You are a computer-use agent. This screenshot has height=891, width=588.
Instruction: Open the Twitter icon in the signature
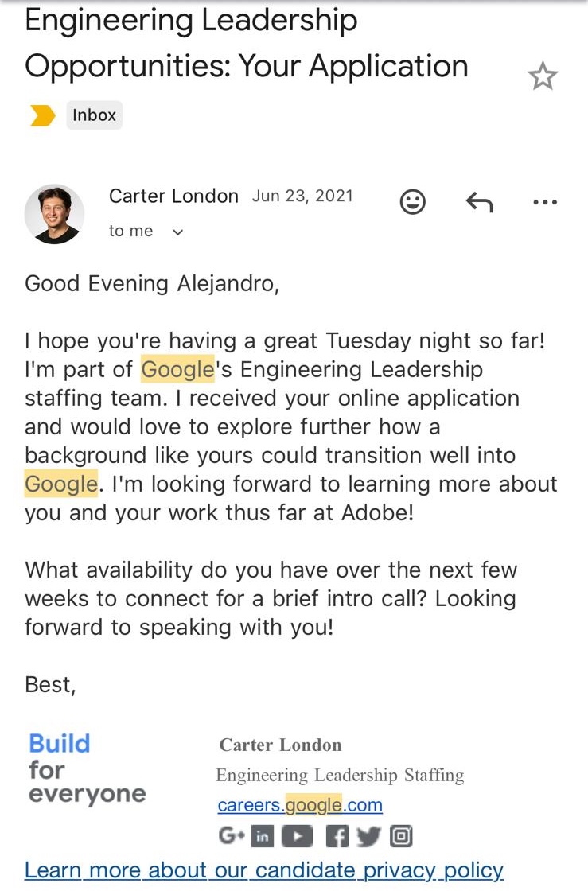coord(367,836)
